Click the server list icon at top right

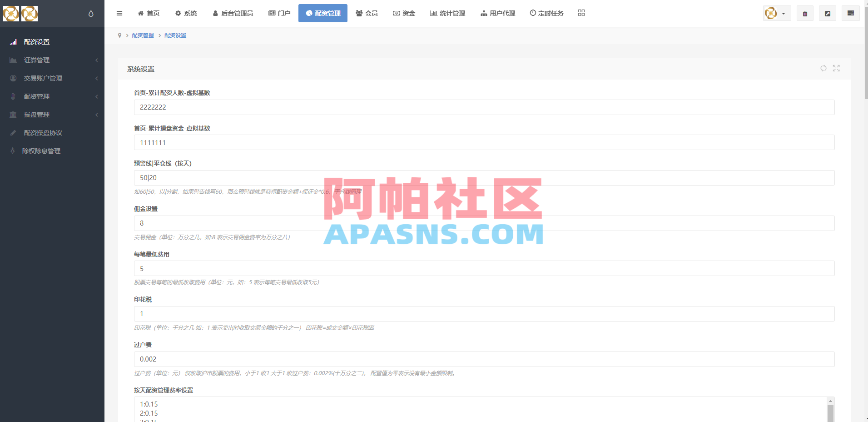click(851, 13)
